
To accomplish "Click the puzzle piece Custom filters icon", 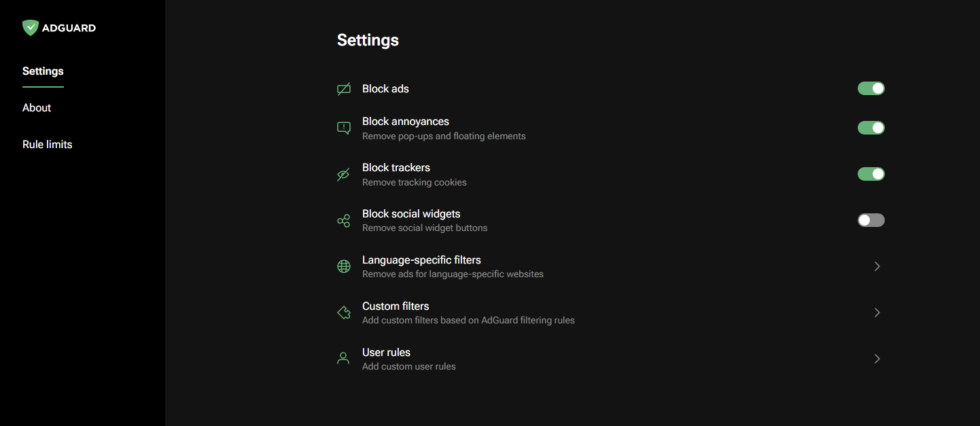I will (344, 313).
